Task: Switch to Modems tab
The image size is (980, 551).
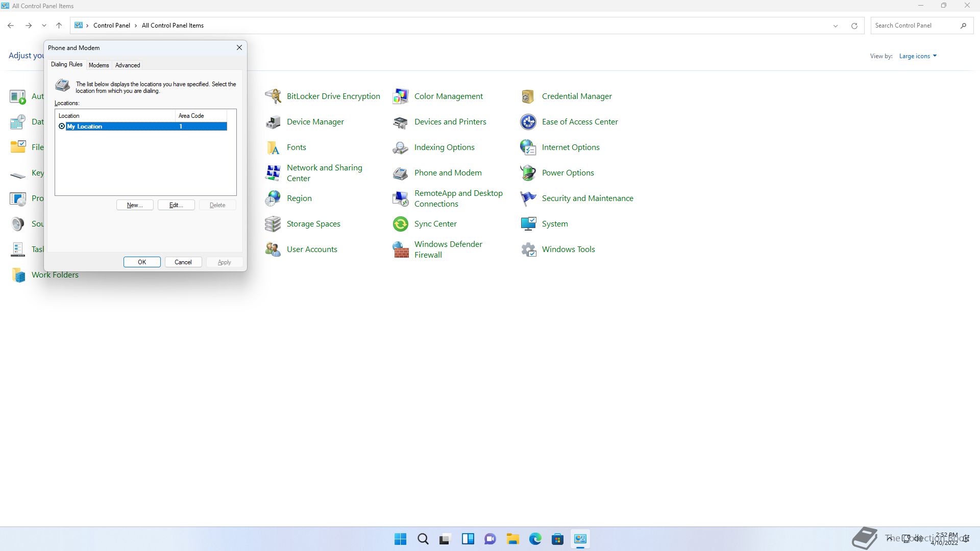Action: [99, 65]
